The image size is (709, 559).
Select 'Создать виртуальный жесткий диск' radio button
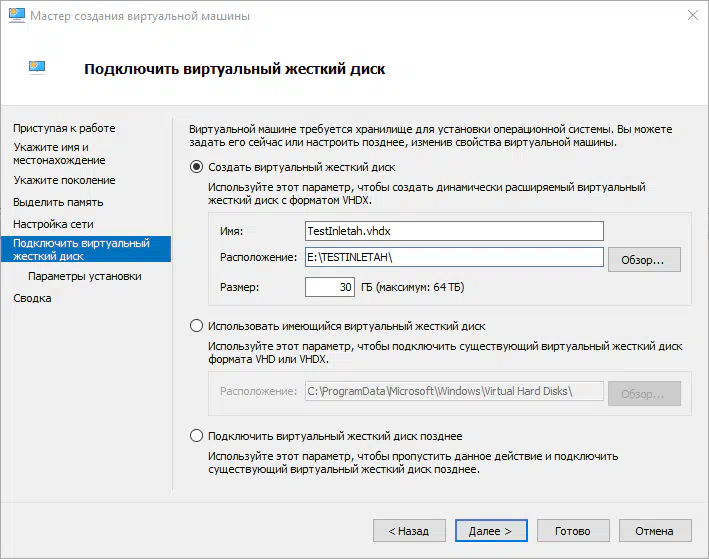[196, 167]
